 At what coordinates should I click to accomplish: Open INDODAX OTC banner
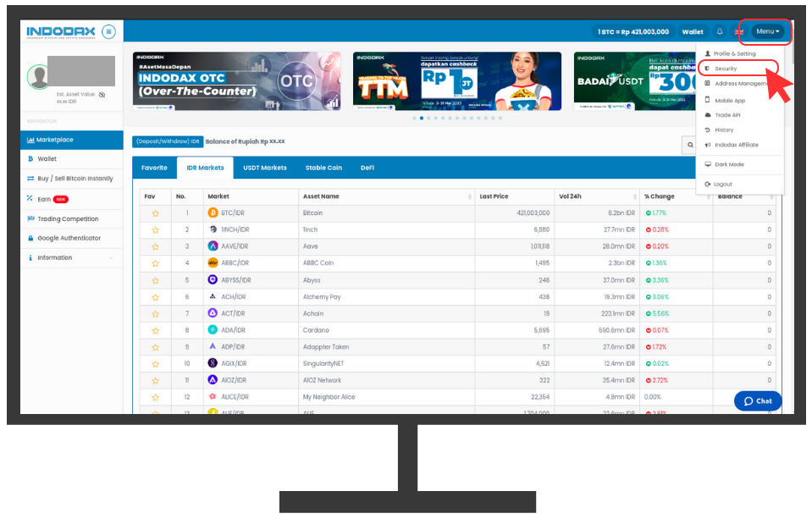pos(237,80)
